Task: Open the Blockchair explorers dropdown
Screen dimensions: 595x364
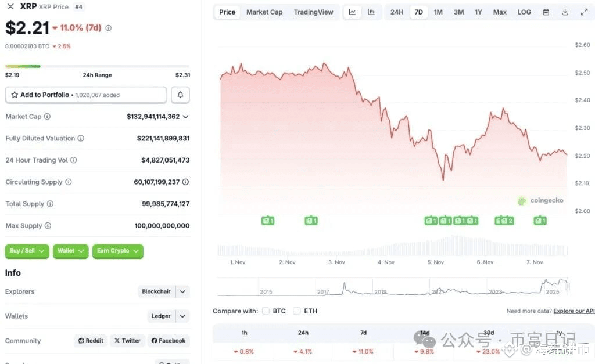Action: pyautogui.click(x=163, y=291)
